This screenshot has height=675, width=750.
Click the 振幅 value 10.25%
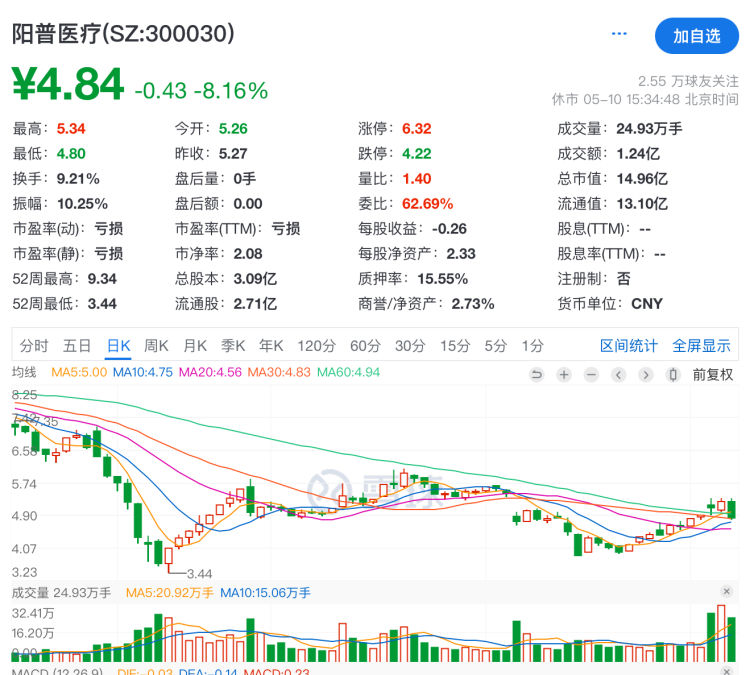(x=82, y=204)
